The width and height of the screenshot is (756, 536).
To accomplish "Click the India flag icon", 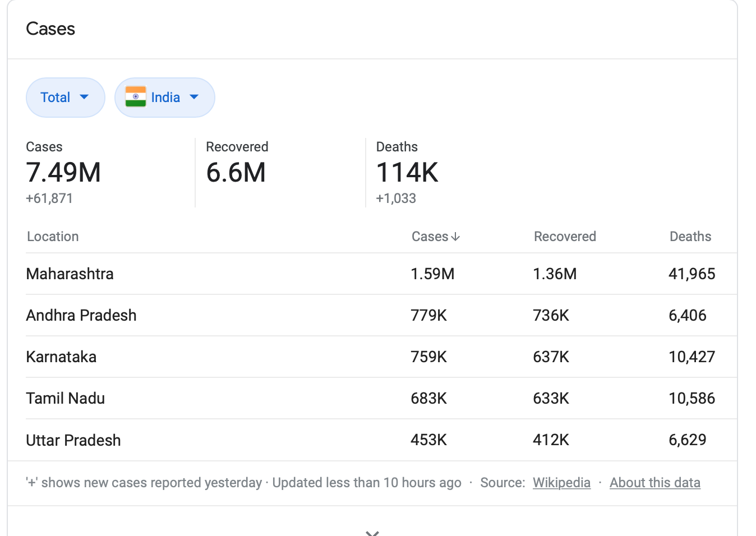I will tap(136, 97).
